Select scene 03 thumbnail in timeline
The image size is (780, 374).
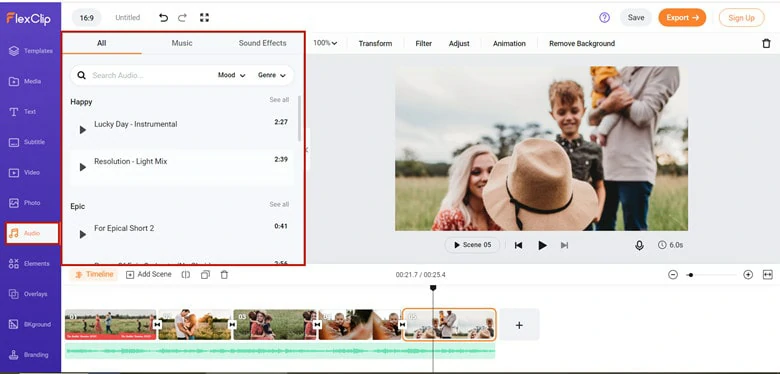tap(275, 325)
